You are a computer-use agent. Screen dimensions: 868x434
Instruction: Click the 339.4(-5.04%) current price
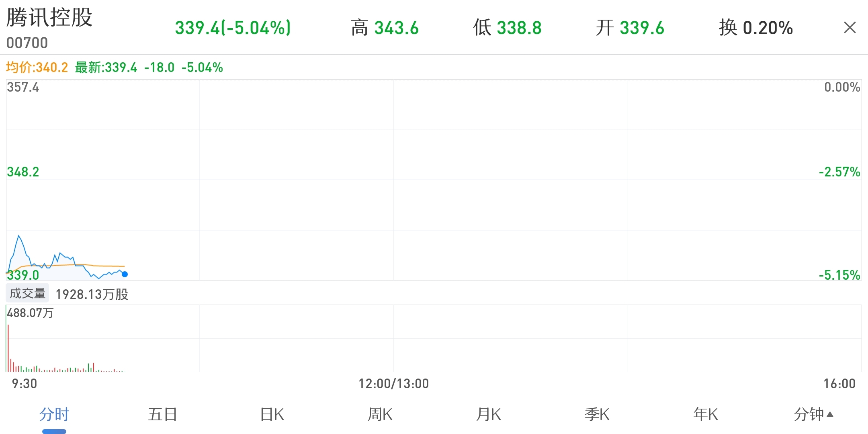click(233, 28)
